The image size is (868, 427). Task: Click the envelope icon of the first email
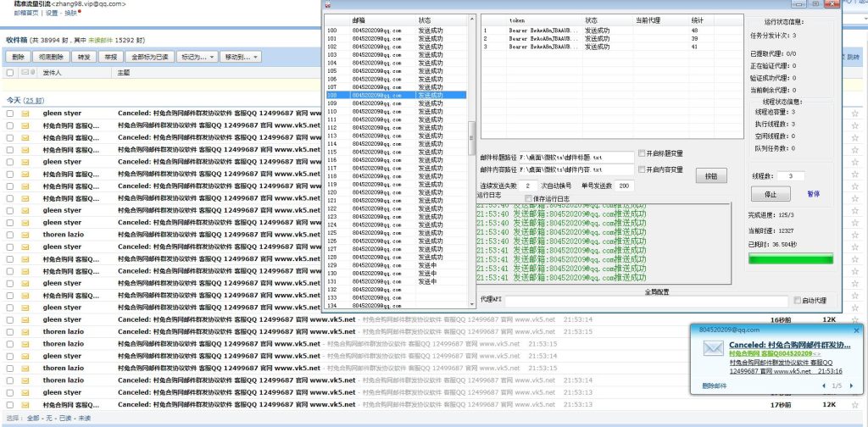point(25,113)
